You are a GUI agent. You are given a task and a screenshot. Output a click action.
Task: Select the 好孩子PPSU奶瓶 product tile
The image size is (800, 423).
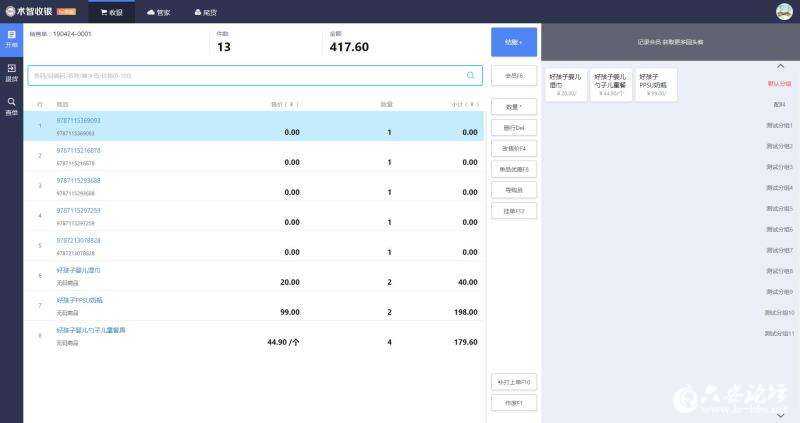pos(656,84)
